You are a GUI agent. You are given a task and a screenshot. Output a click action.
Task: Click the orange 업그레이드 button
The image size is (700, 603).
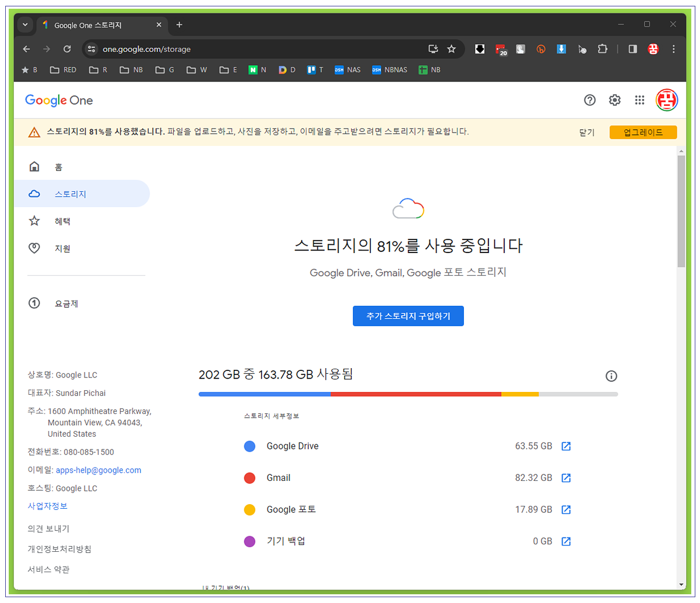[x=643, y=133]
